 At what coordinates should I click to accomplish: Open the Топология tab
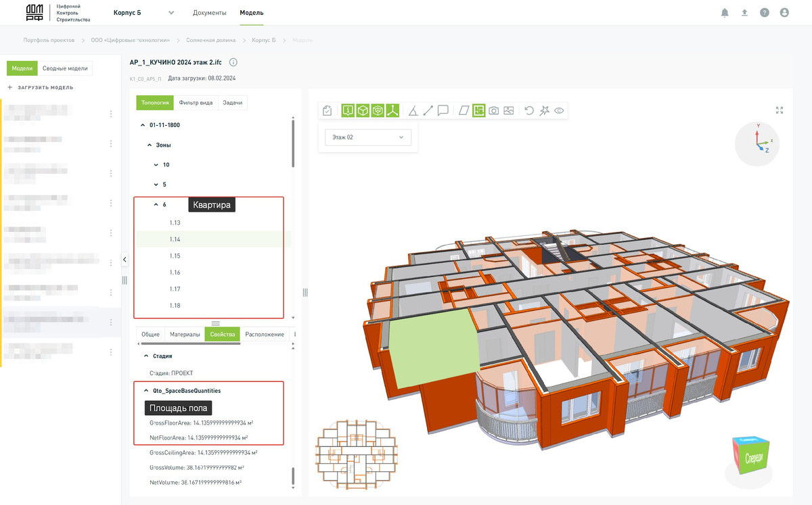pos(155,103)
